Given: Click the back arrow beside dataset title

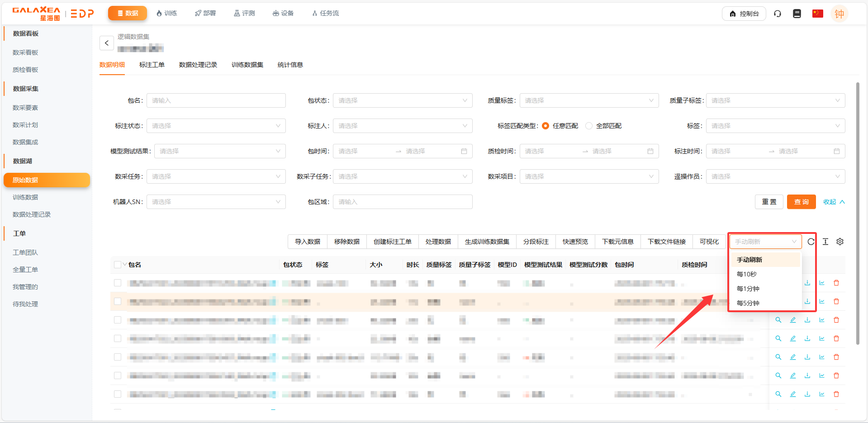Looking at the screenshot, I should tap(107, 43).
